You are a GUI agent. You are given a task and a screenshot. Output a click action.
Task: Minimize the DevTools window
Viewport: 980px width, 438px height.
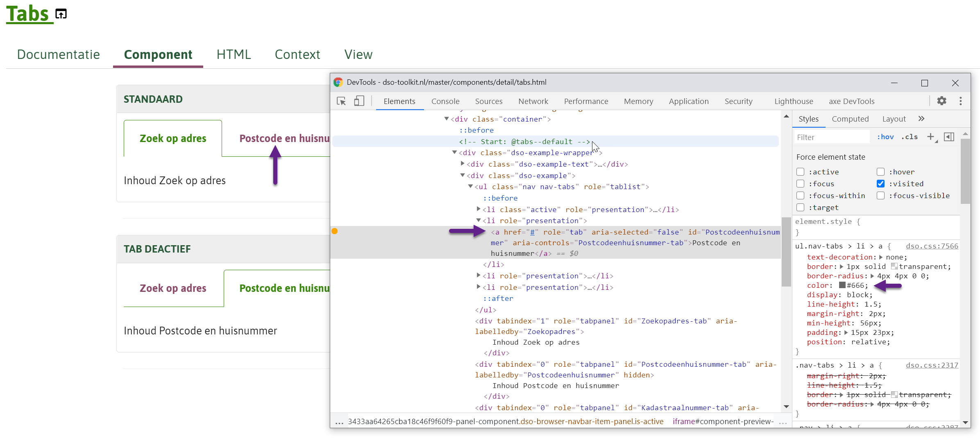point(894,83)
